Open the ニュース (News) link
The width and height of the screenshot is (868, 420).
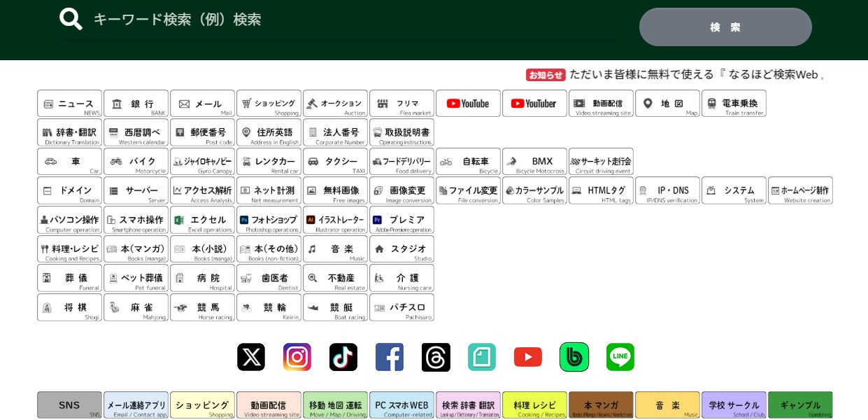pyautogui.click(x=69, y=104)
